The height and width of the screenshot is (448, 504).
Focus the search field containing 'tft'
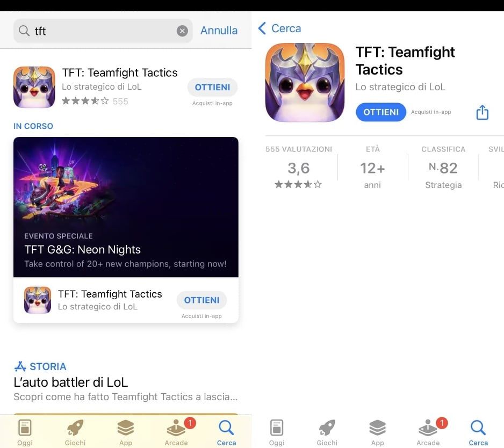click(103, 31)
